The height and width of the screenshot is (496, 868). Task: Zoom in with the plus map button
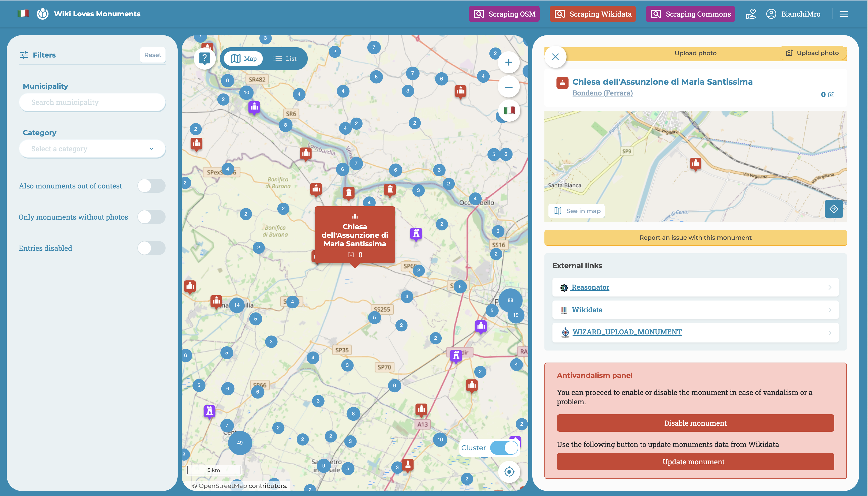(x=508, y=62)
